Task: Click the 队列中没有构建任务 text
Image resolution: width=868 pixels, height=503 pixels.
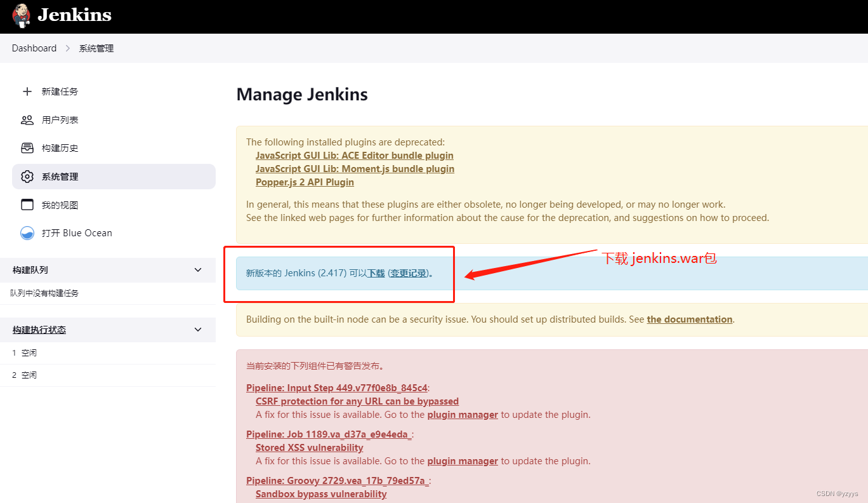Action: [44, 293]
